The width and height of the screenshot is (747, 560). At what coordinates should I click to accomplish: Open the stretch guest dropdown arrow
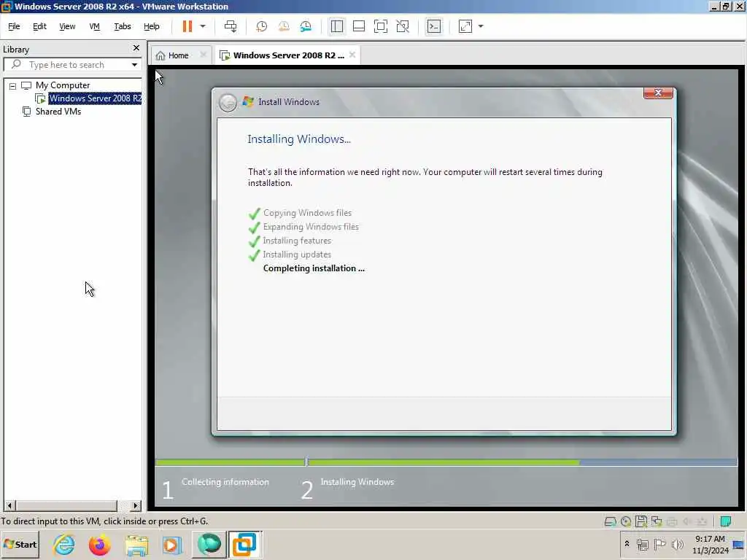481,26
